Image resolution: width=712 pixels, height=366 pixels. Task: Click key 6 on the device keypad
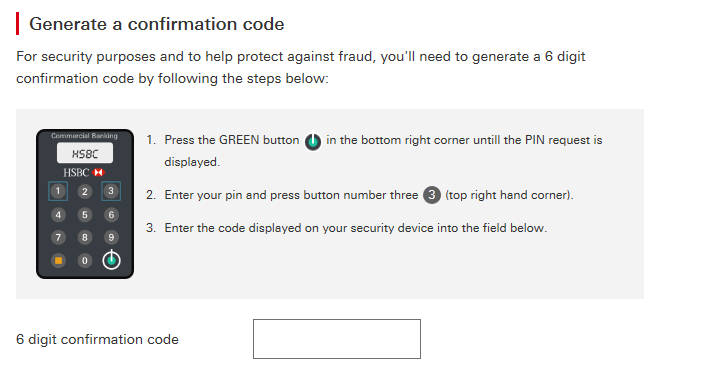click(x=111, y=215)
